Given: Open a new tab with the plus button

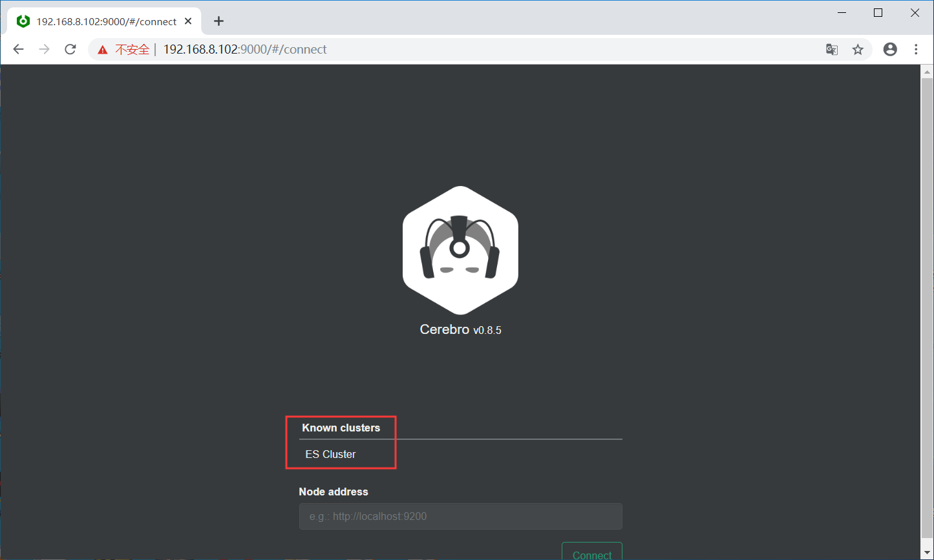Looking at the screenshot, I should pos(218,21).
